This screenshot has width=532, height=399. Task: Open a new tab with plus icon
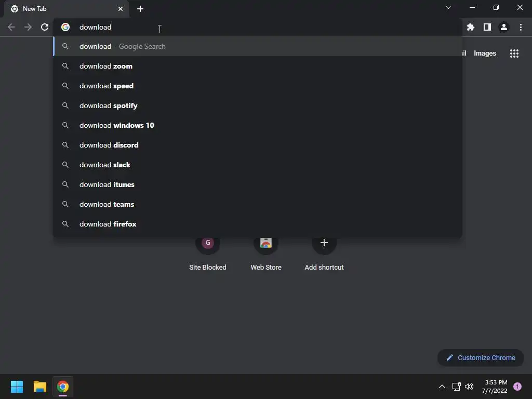point(140,9)
